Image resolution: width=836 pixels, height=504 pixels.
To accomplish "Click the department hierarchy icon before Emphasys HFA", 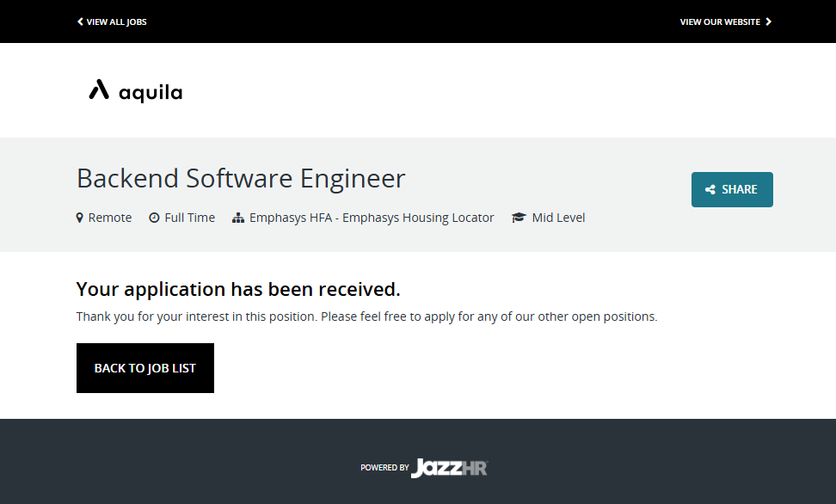I will pyautogui.click(x=238, y=218).
